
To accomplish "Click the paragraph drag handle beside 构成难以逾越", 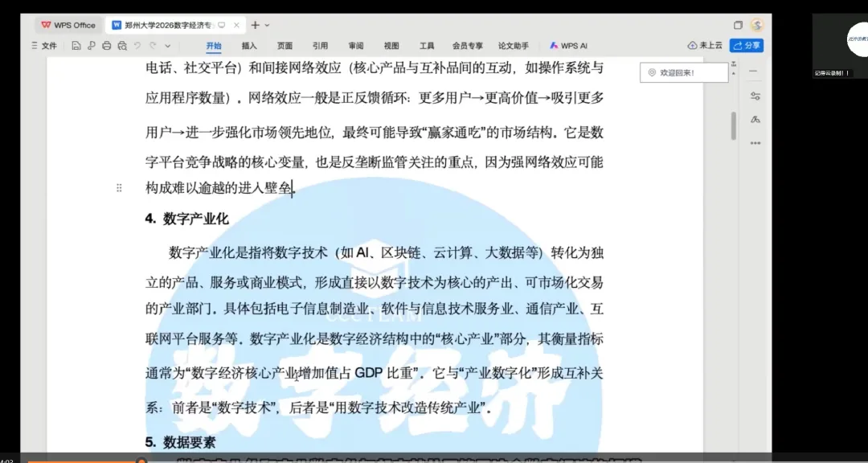I will [119, 188].
